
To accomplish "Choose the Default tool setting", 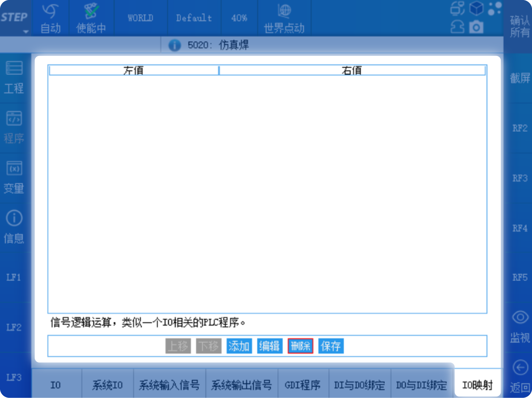I will (194, 18).
